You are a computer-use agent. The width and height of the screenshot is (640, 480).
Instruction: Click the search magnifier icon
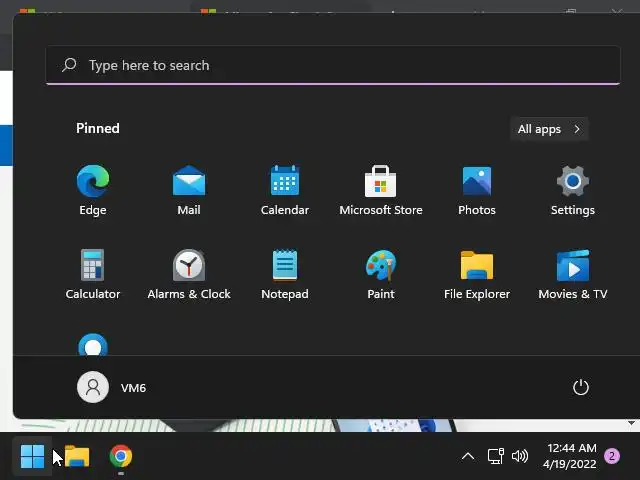click(x=69, y=65)
